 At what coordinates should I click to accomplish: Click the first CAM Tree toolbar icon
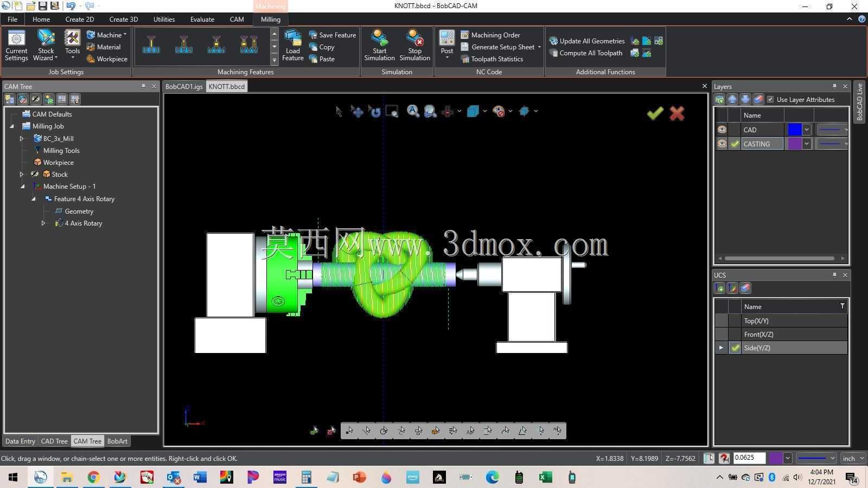tap(9, 99)
